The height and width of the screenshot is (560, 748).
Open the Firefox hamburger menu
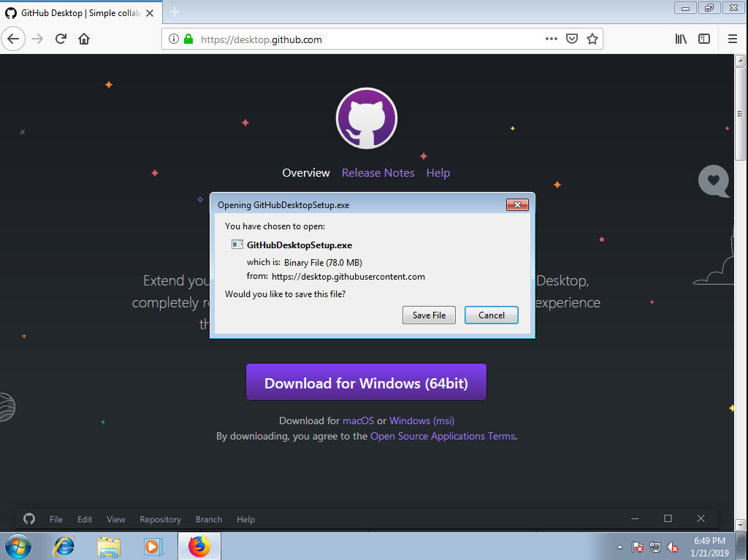pyautogui.click(x=732, y=39)
